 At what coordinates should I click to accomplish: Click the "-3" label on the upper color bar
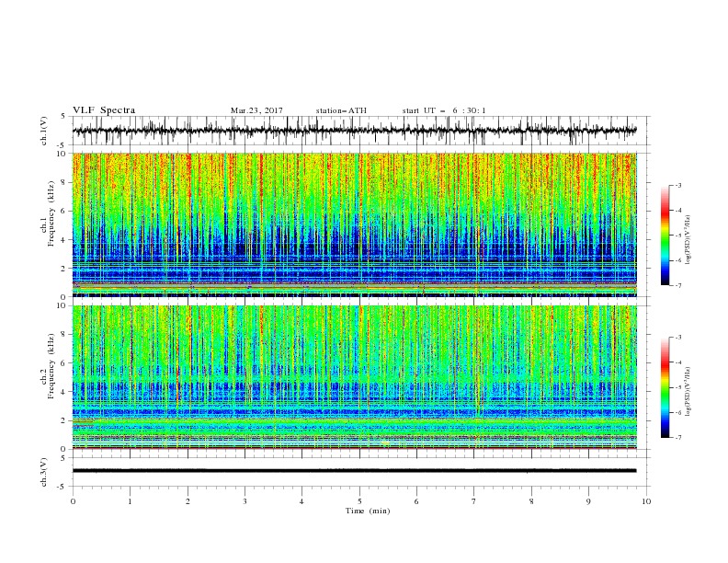[x=678, y=186]
